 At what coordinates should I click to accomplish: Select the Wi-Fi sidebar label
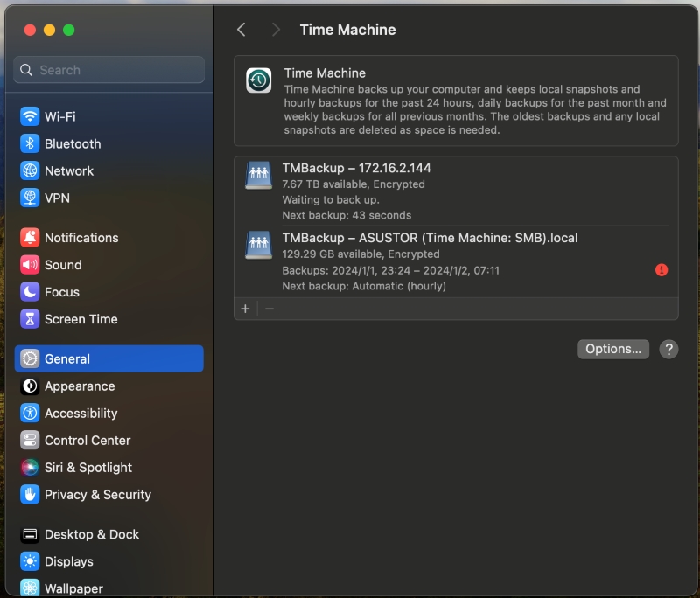click(x=60, y=117)
